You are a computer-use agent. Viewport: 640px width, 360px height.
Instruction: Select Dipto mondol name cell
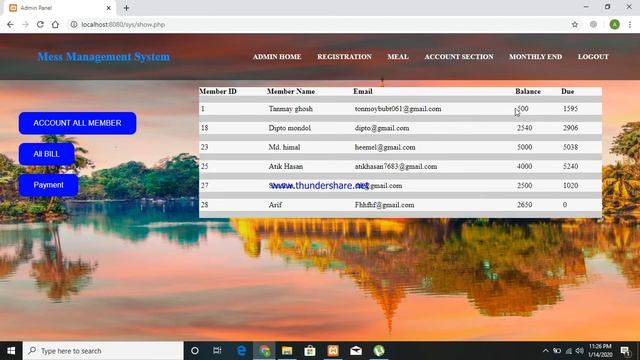(x=289, y=128)
